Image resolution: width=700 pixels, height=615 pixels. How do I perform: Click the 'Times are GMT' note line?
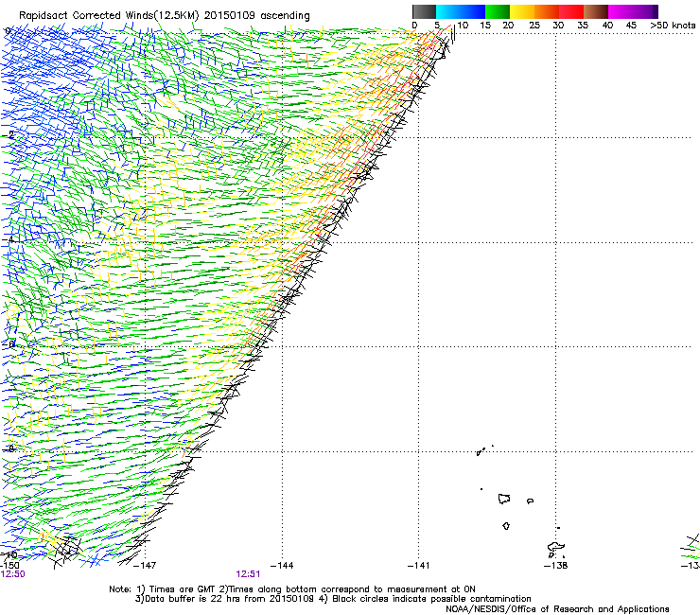pyautogui.click(x=292, y=589)
